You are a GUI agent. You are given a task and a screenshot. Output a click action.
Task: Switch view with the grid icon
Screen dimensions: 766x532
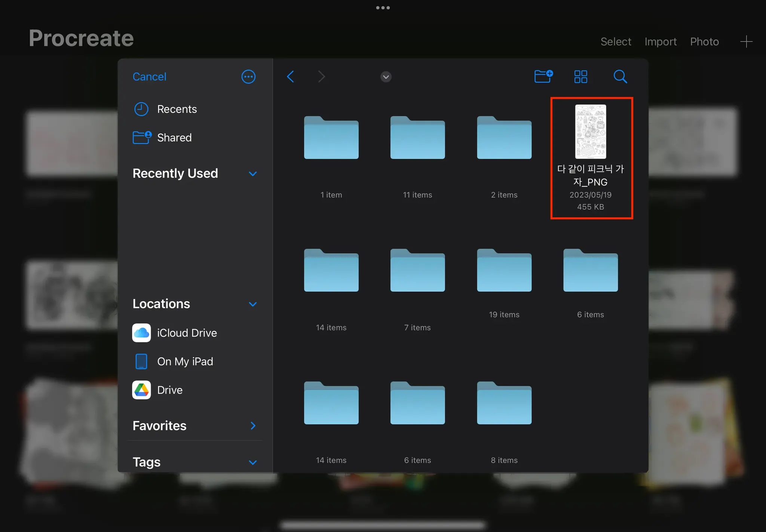click(x=580, y=77)
